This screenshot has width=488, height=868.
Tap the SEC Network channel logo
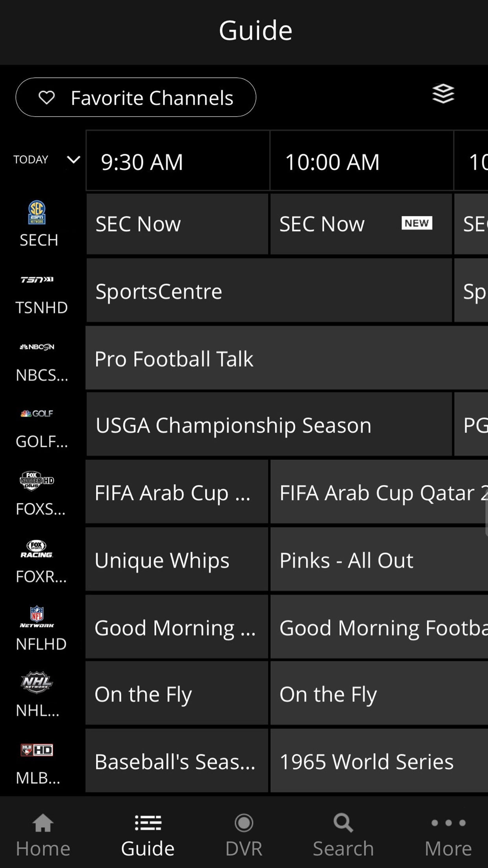pos(37,213)
